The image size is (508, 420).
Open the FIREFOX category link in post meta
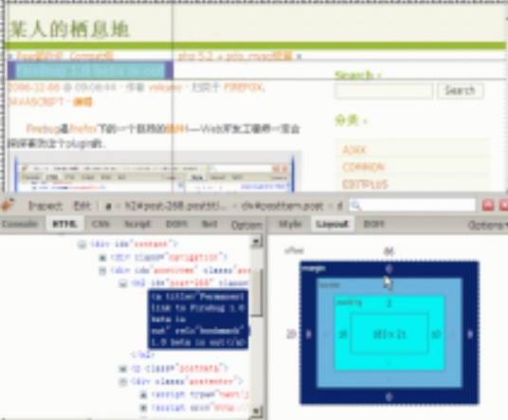(244, 87)
